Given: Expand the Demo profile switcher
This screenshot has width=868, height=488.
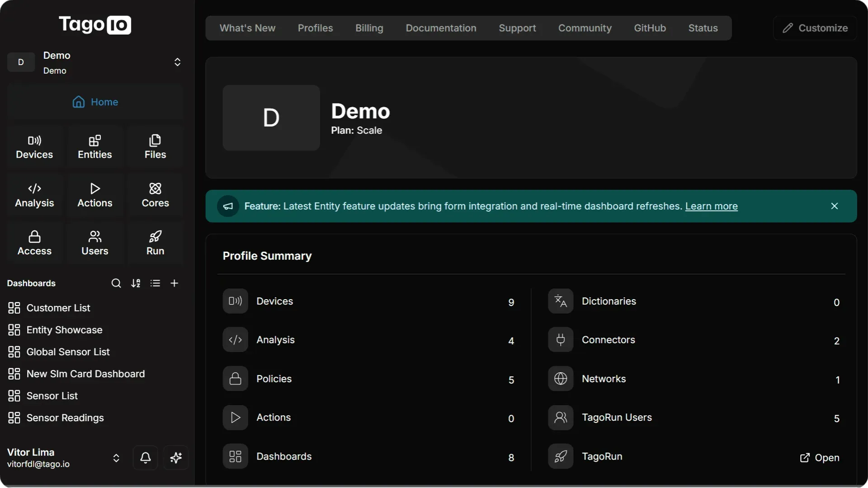Looking at the screenshot, I should (x=177, y=62).
